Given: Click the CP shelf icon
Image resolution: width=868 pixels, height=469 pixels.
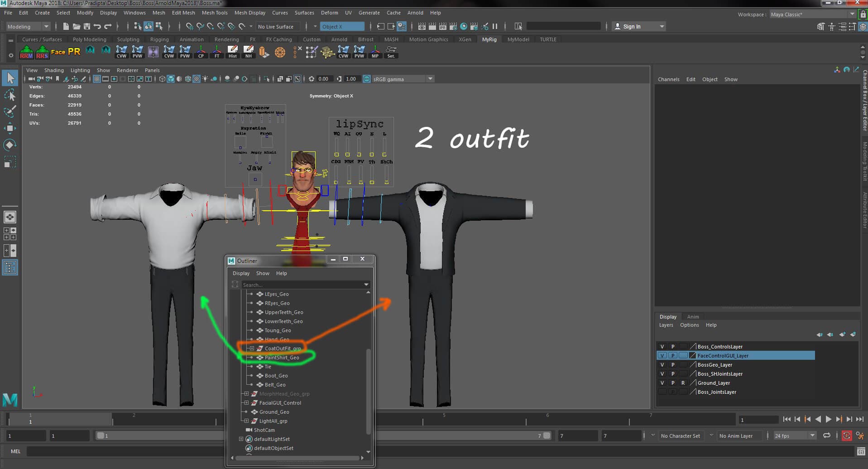Looking at the screenshot, I should coord(201,52).
